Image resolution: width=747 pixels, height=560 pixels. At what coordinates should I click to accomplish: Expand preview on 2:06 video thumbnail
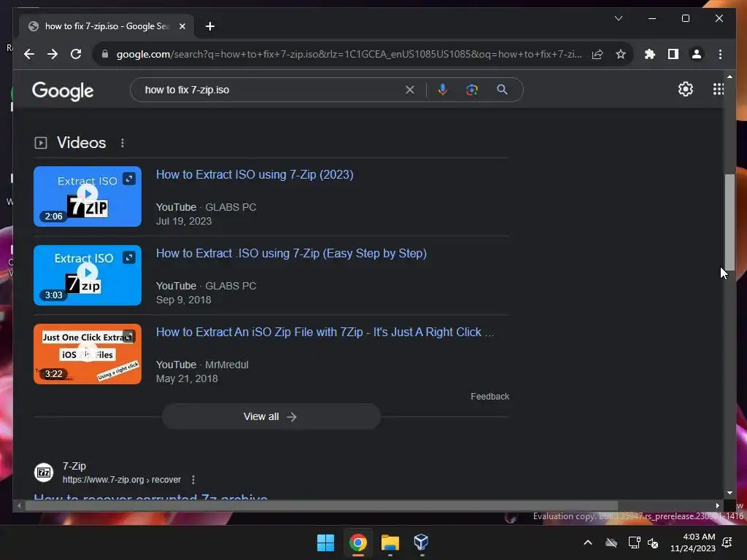pos(129,179)
